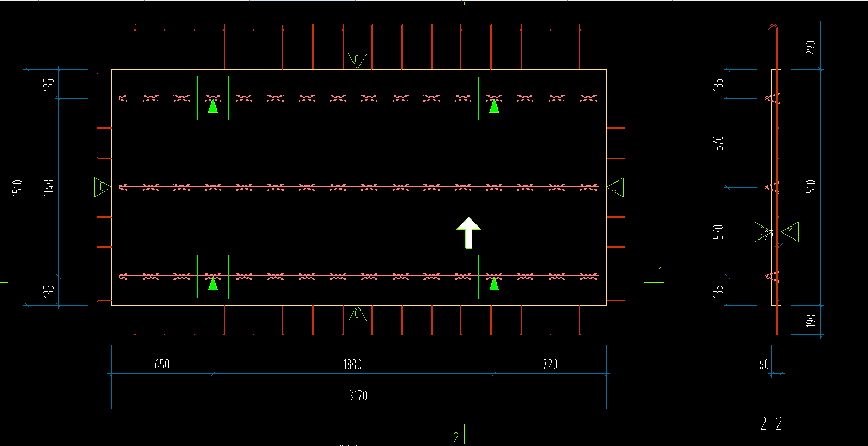Pick the green C triangle on the panel's right edge

pos(615,187)
